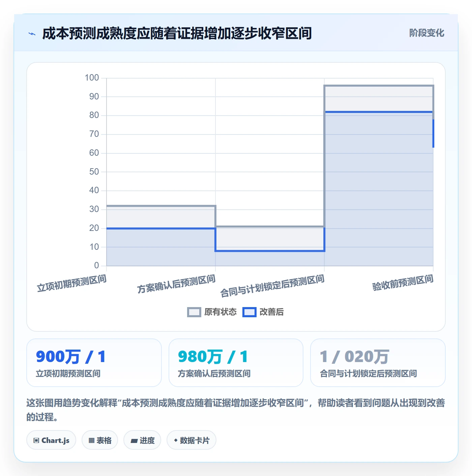Click the y-axis value 100

click(92, 78)
